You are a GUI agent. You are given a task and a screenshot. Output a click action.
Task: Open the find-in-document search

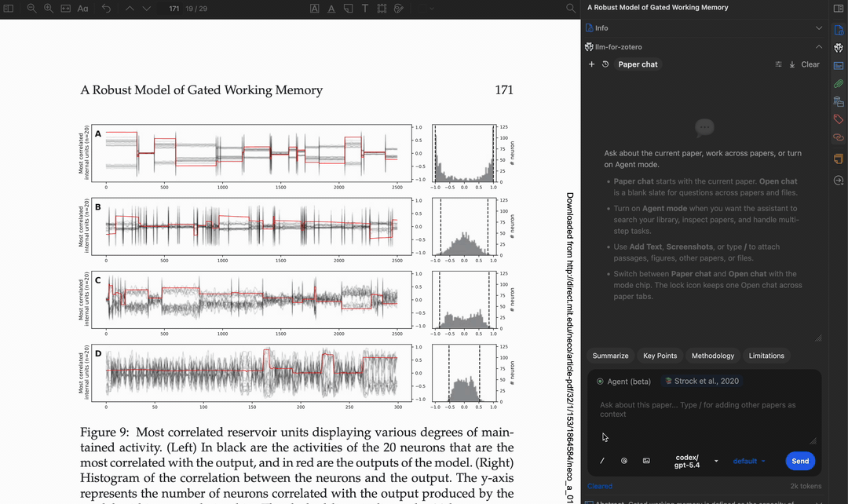pyautogui.click(x=571, y=8)
